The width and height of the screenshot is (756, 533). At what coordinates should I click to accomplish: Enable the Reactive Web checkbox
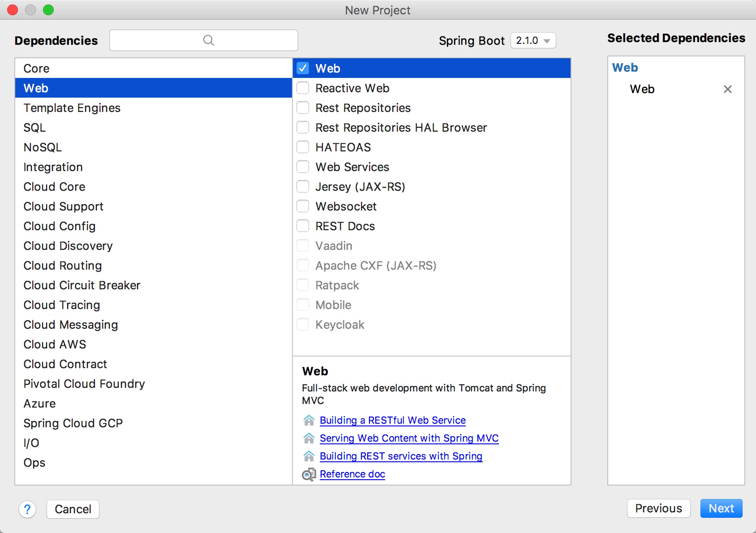click(303, 88)
